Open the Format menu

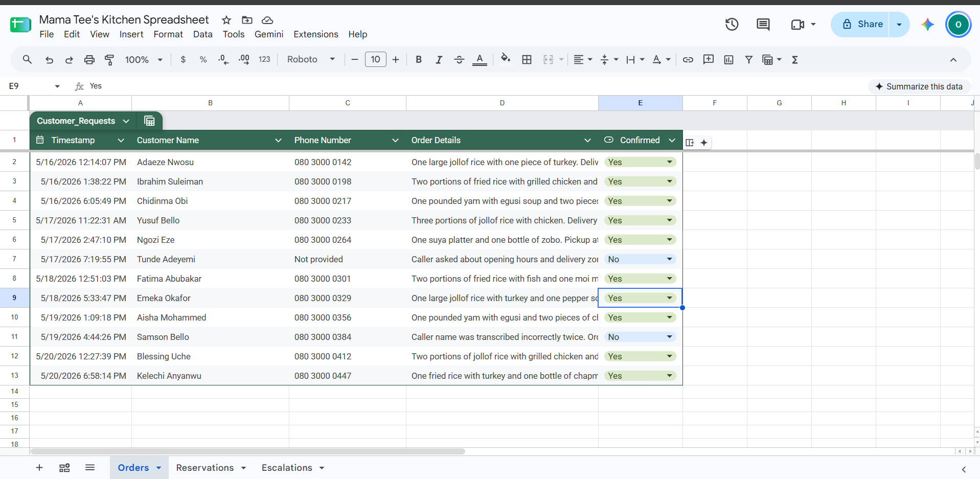pyautogui.click(x=168, y=34)
